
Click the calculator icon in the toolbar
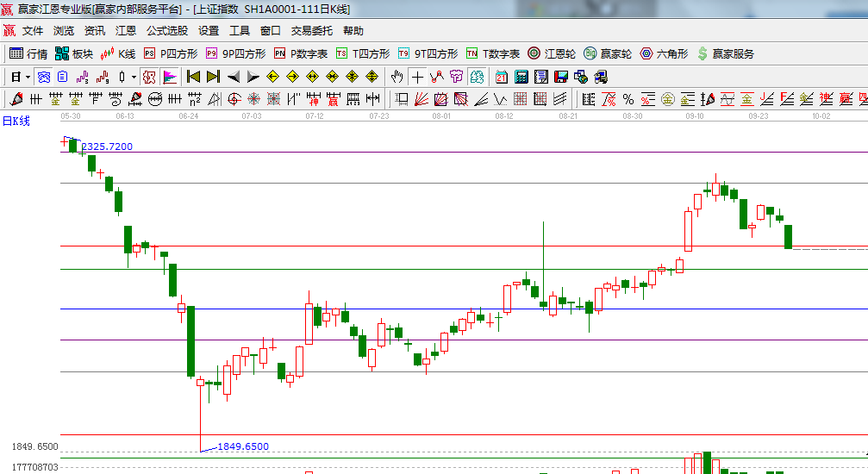point(521,77)
